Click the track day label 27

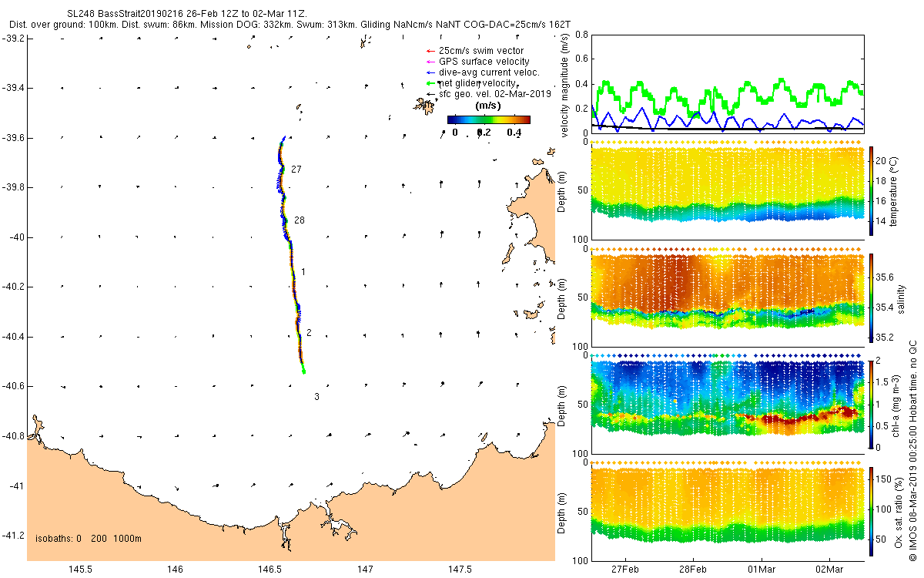296,170
